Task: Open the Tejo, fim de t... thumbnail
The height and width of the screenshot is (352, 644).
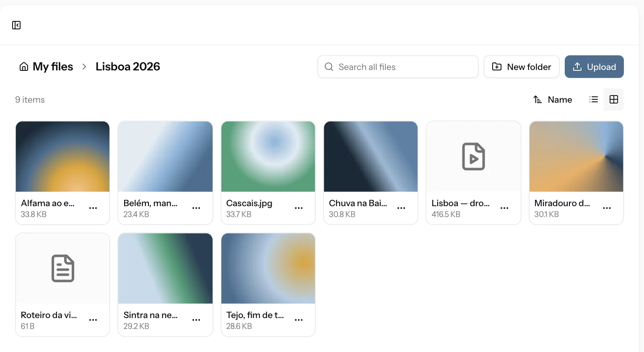Action: pos(268,269)
